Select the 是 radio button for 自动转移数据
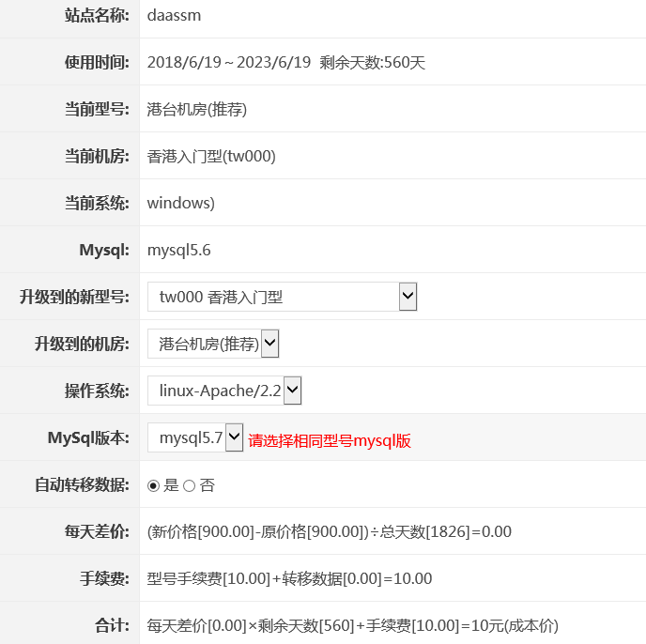 point(154,485)
